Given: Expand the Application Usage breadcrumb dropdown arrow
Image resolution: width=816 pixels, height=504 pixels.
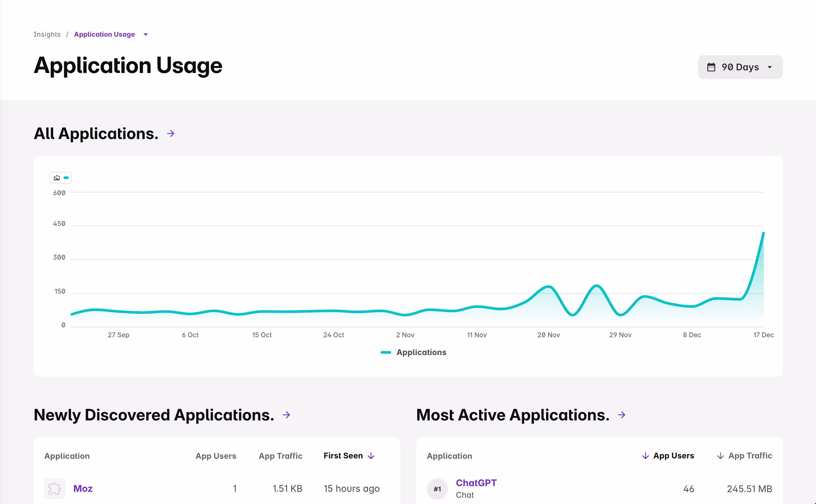Looking at the screenshot, I should click(x=146, y=34).
